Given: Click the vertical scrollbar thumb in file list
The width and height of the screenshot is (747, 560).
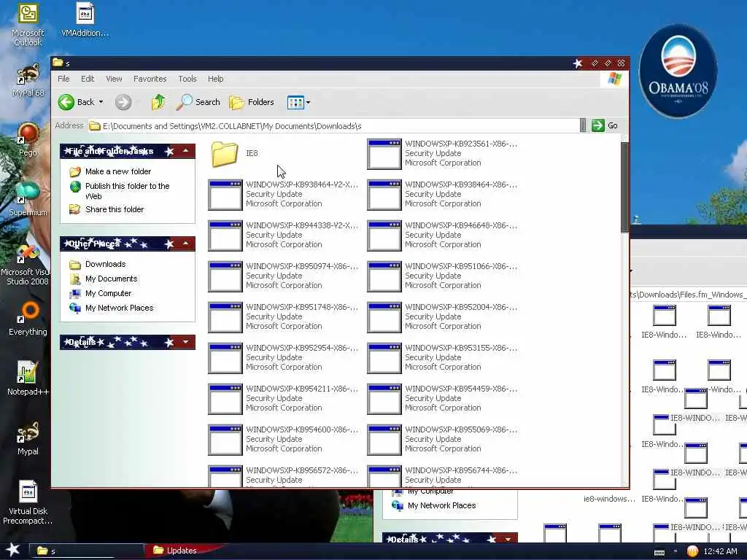Looking at the screenshot, I should click(624, 187).
